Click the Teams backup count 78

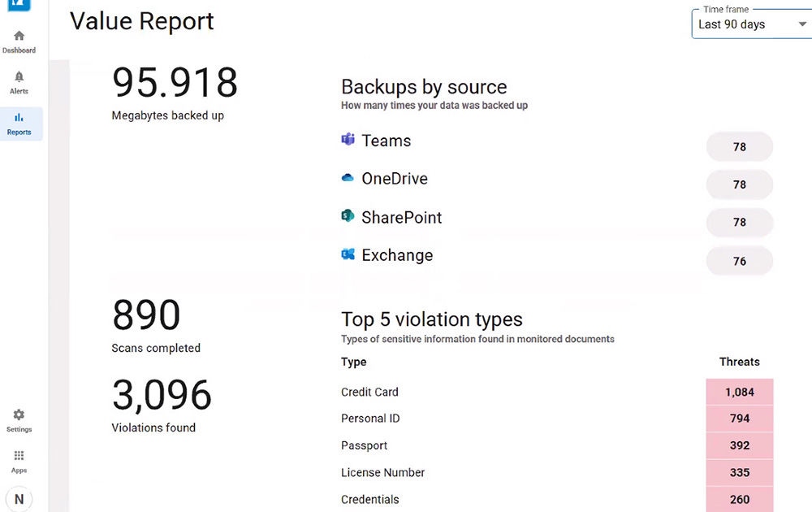click(740, 146)
